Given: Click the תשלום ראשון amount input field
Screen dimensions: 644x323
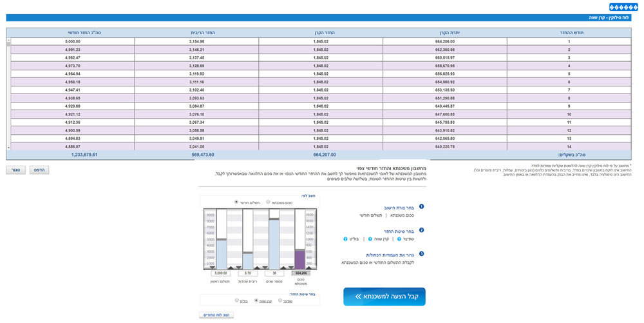Looking at the screenshot, I should pyautogui.click(x=220, y=274).
